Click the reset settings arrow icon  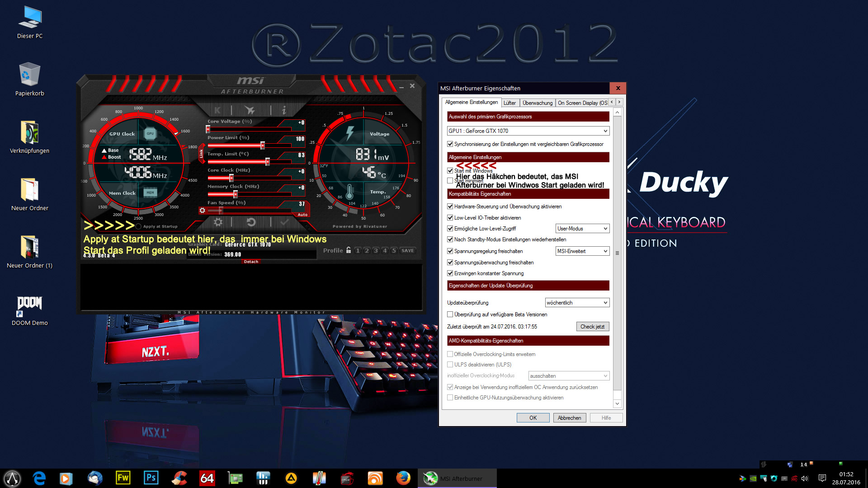(x=251, y=222)
